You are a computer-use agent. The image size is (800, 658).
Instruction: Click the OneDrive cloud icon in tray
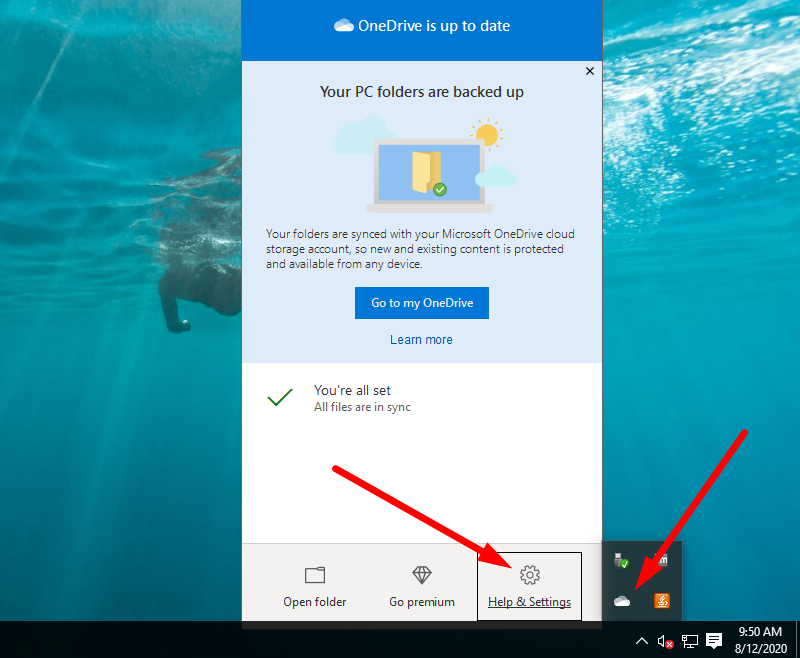tap(622, 601)
